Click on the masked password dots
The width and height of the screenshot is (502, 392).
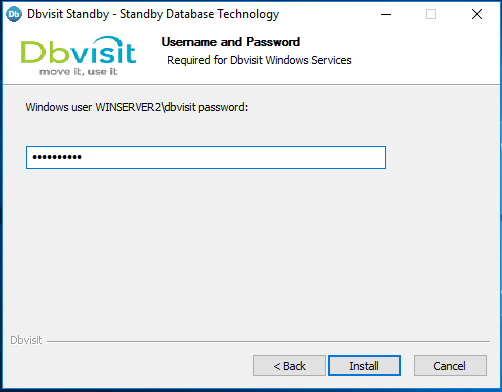click(57, 157)
